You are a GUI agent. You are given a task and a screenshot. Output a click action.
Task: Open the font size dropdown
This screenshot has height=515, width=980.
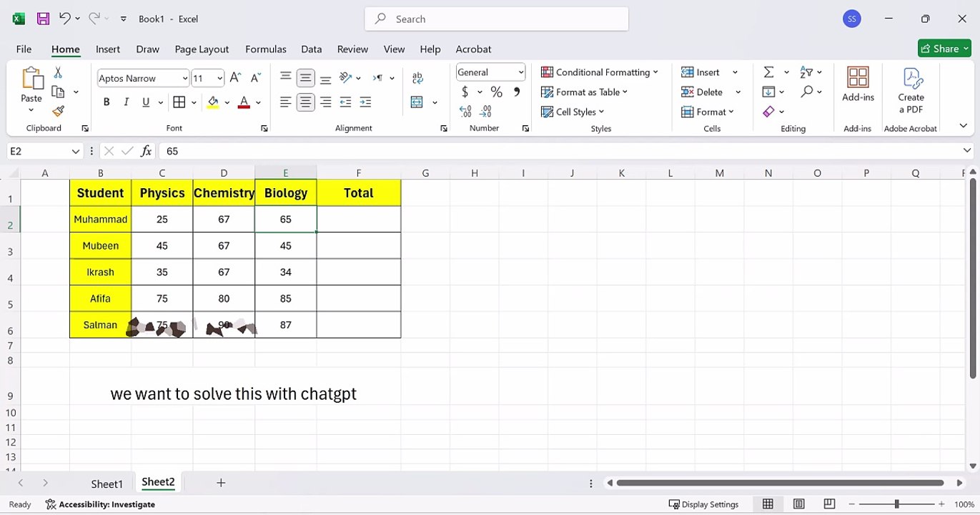pos(219,79)
